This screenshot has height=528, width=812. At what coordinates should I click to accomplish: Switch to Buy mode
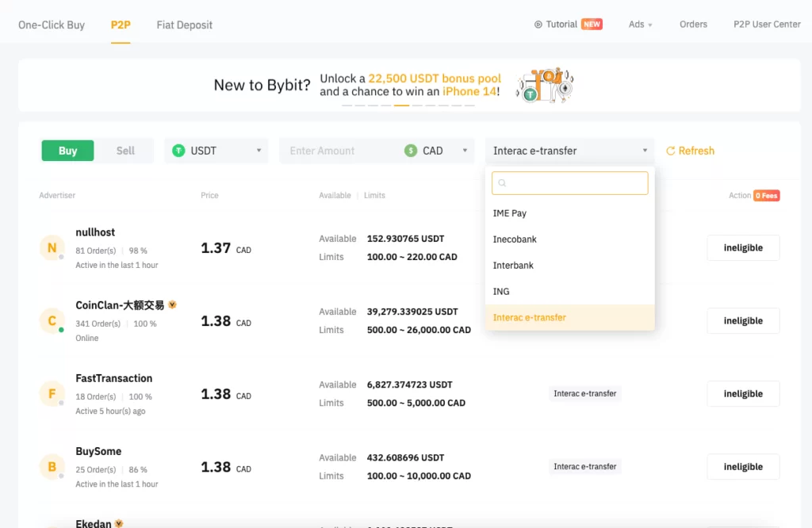coord(68,151)
